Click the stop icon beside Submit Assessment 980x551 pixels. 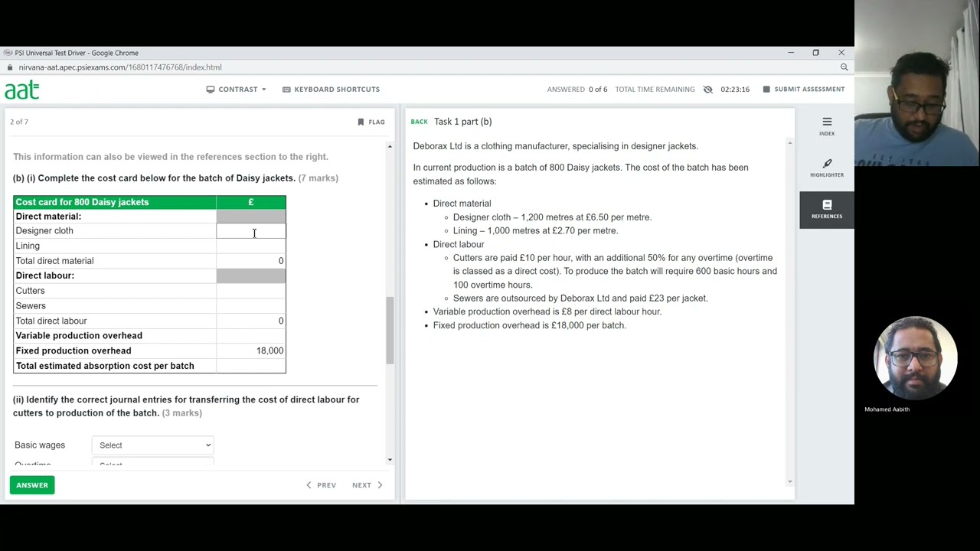[x=766, y=90]
